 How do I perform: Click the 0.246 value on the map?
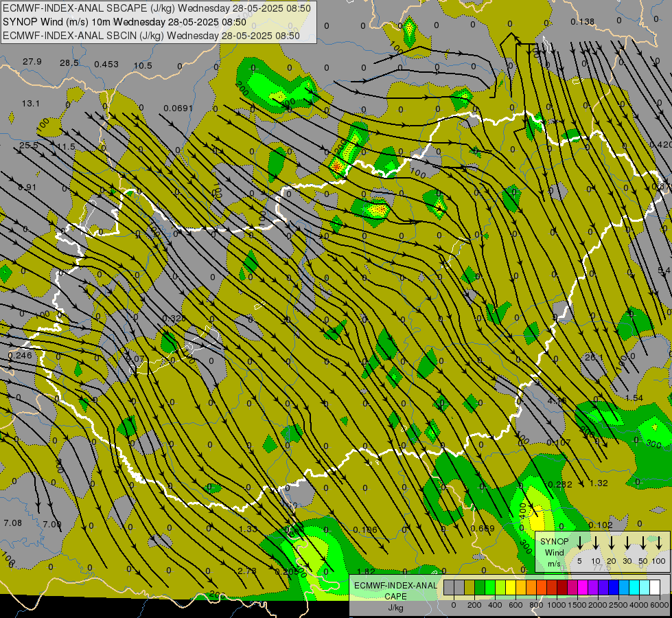click(20, 356)
